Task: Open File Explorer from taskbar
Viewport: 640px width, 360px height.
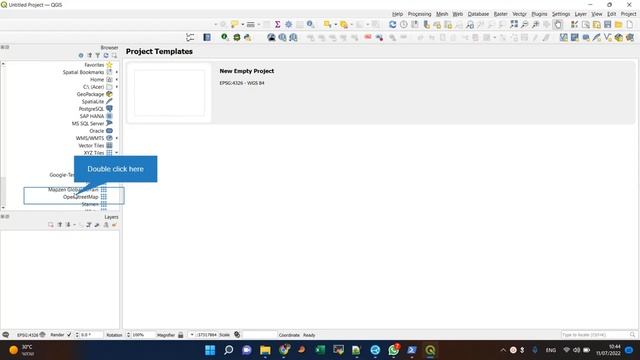Action: point(265,350)
